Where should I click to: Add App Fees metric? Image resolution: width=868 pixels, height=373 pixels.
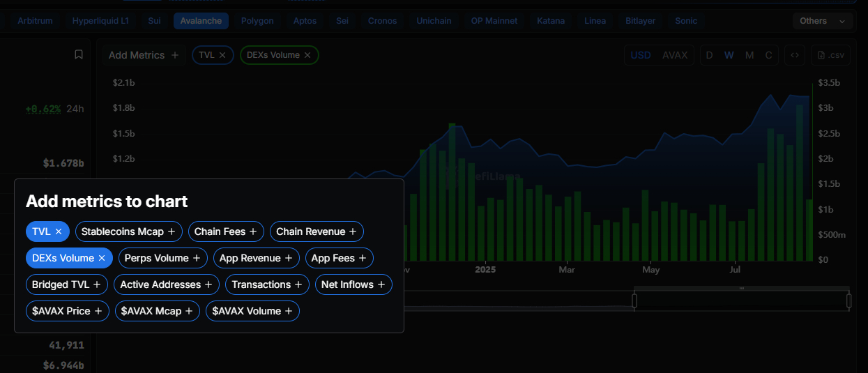tap(340, 258)
